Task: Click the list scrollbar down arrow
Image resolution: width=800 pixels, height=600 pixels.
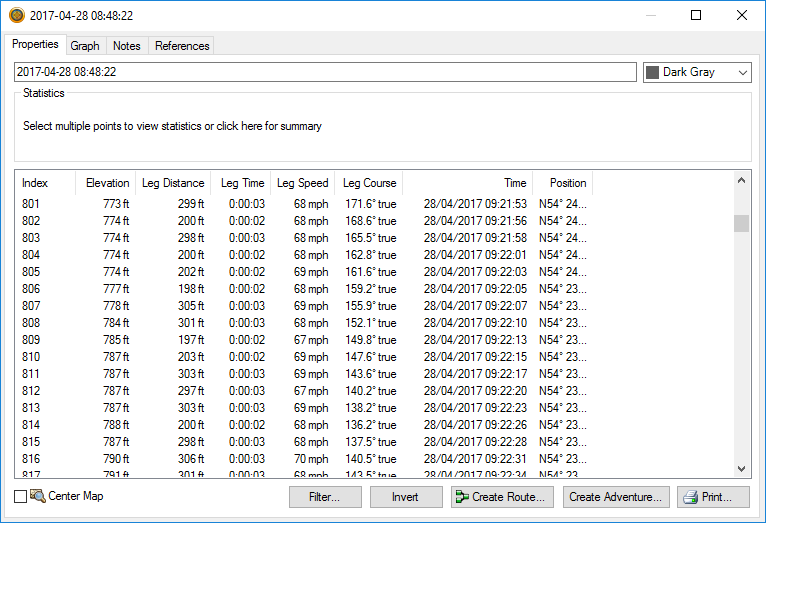Action: point(741,468)
